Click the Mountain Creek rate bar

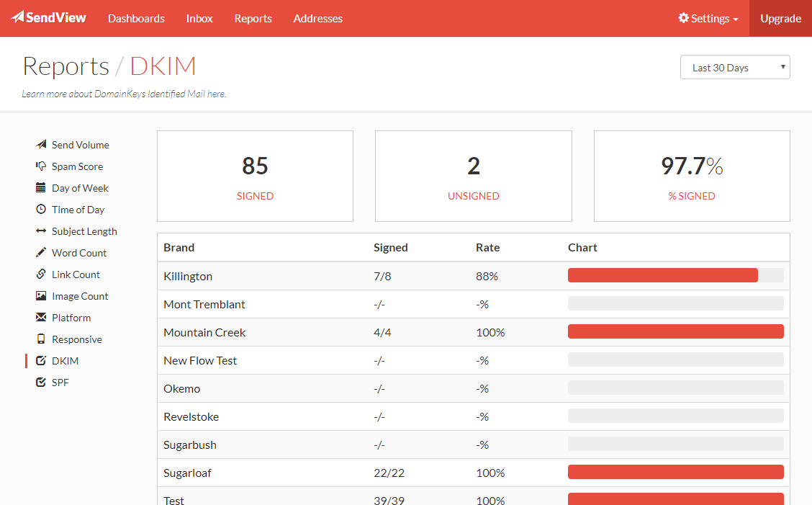point(675,331)
